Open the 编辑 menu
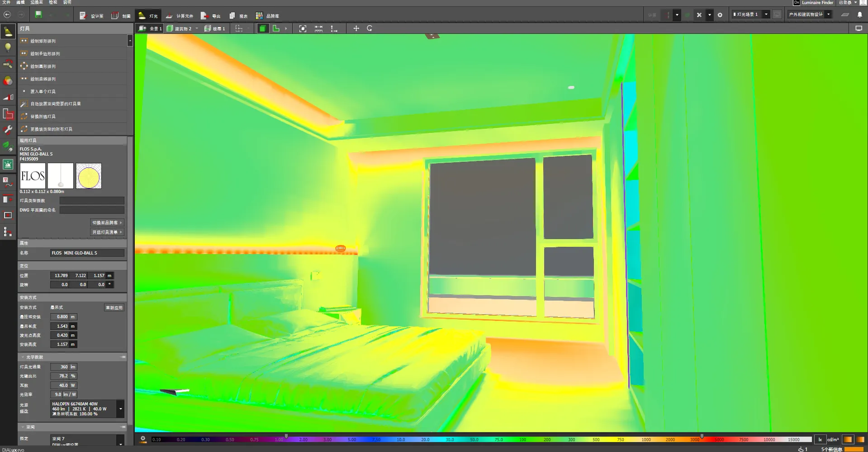 pos(20,3)
